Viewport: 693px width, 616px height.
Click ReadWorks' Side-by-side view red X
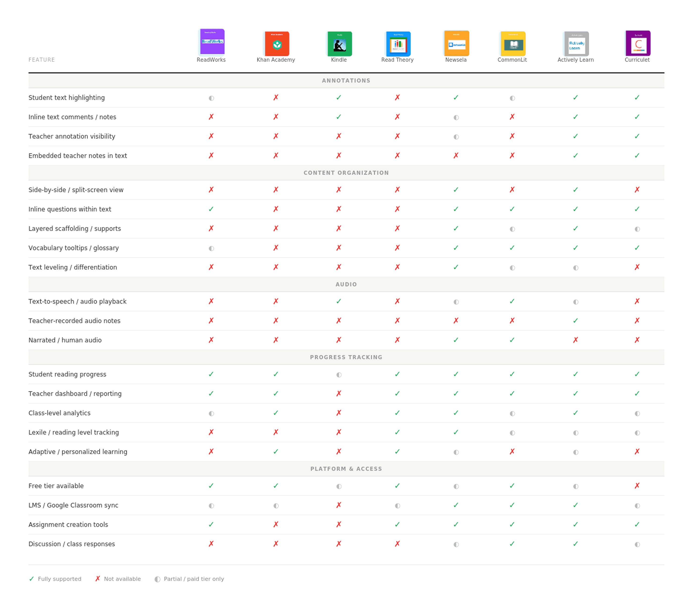pos(211,190)
